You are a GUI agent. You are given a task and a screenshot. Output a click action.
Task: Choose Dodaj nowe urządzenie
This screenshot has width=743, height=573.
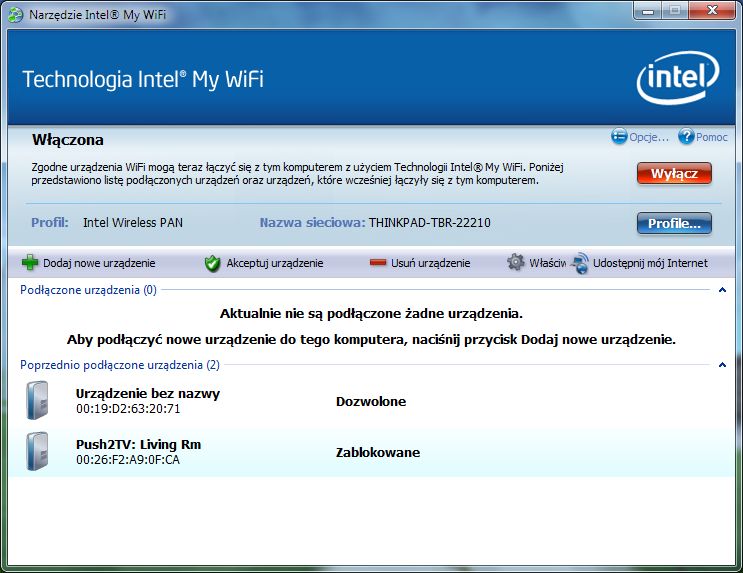99,263
